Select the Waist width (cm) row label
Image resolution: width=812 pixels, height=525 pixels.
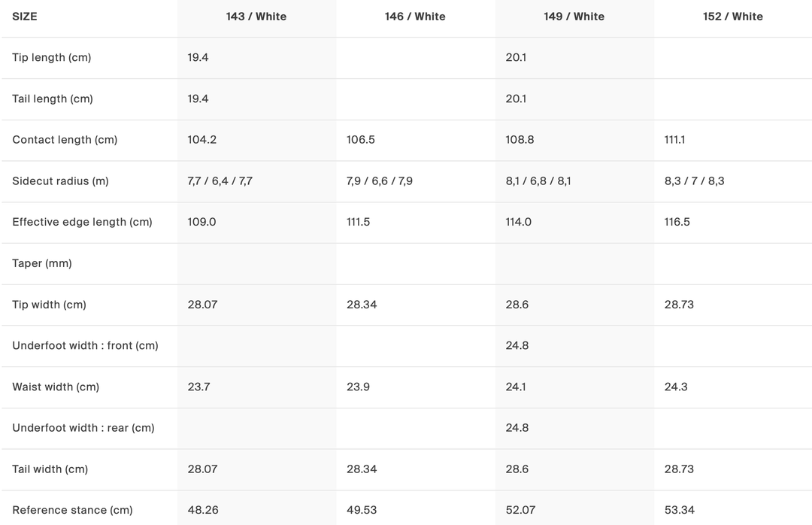point(56,387)
